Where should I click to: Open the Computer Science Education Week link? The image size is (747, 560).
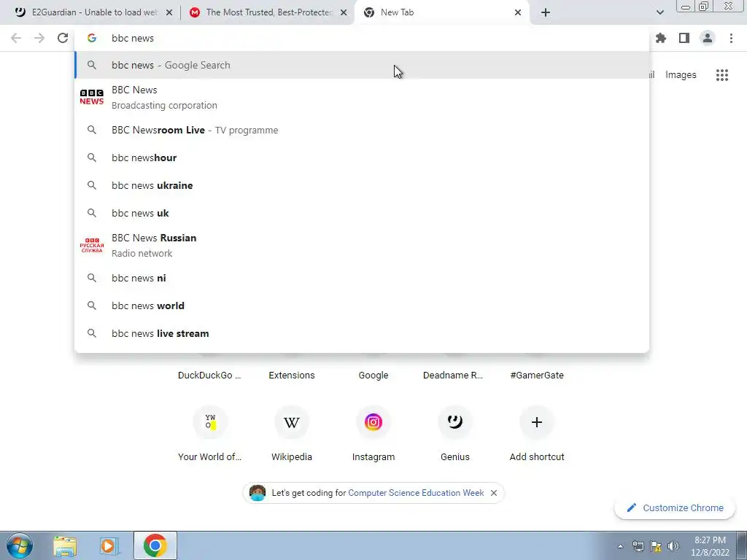(416, 493)
